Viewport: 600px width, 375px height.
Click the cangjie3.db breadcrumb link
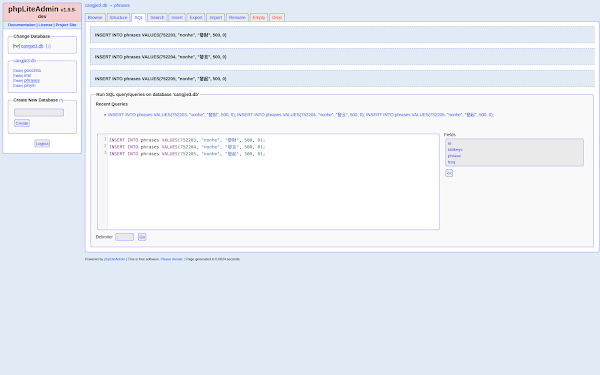pos(96,5)
